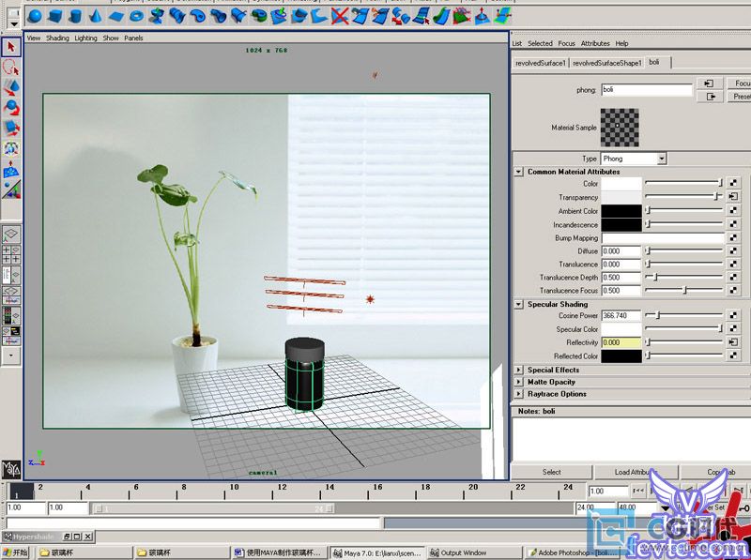This screenshot has height=560, width=751.
Task: Open Attribute Editor Attributes menu
Action: click(595, 43)
